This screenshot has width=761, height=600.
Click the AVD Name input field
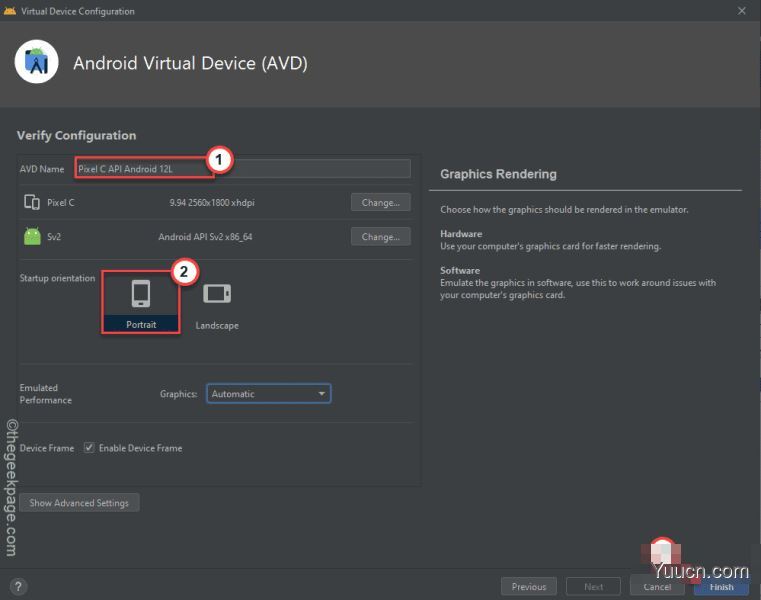coord(243,169)
